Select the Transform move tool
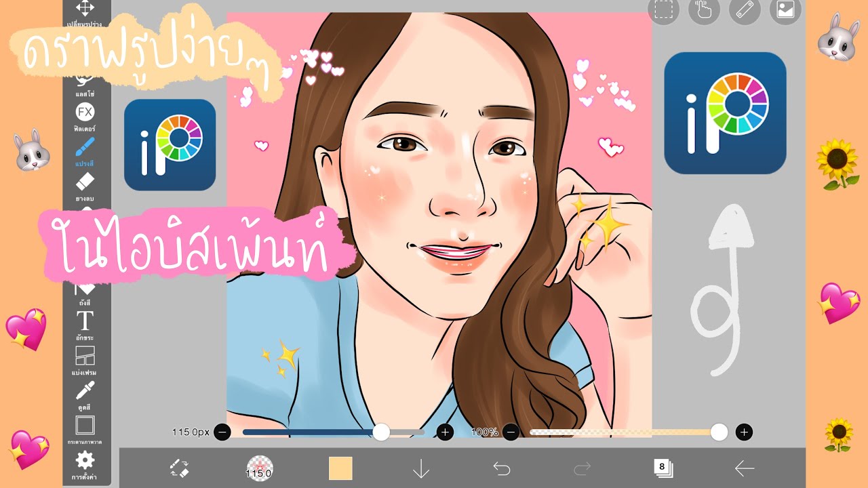This screenshot has height=488, width=868. [x=85, y=9]
